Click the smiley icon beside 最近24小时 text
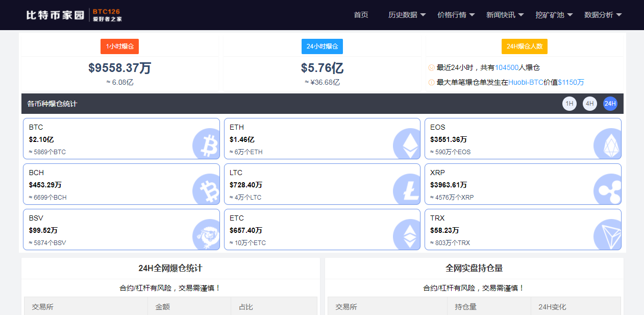 [x=431, y=67]
